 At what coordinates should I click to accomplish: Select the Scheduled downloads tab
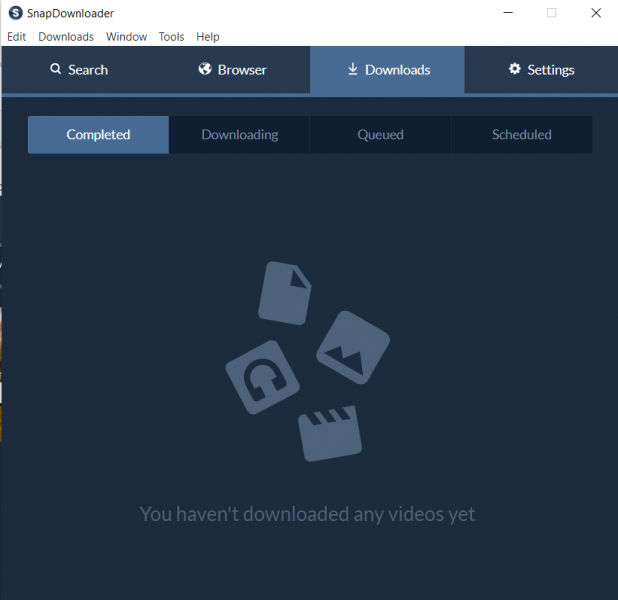(521, 135)
